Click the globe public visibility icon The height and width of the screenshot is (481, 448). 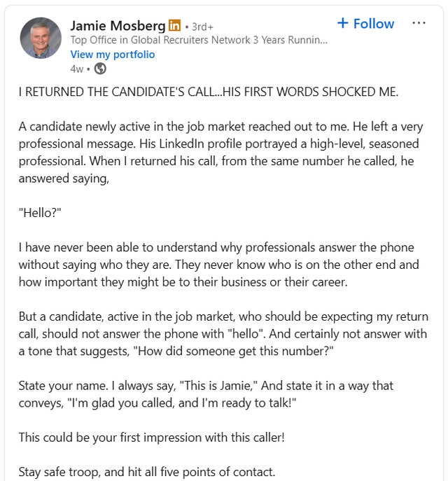coord(100,69)
